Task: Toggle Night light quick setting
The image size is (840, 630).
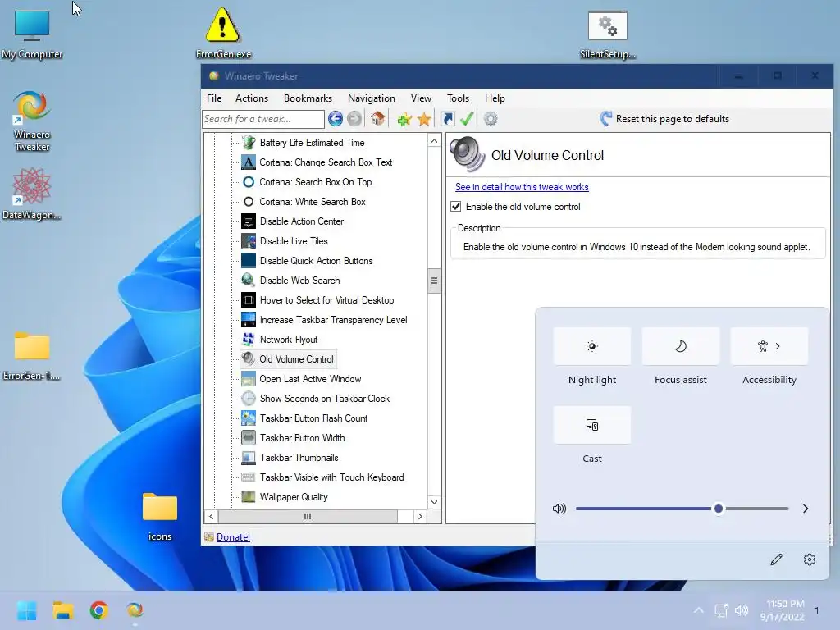Action: [x=592, y=347]
